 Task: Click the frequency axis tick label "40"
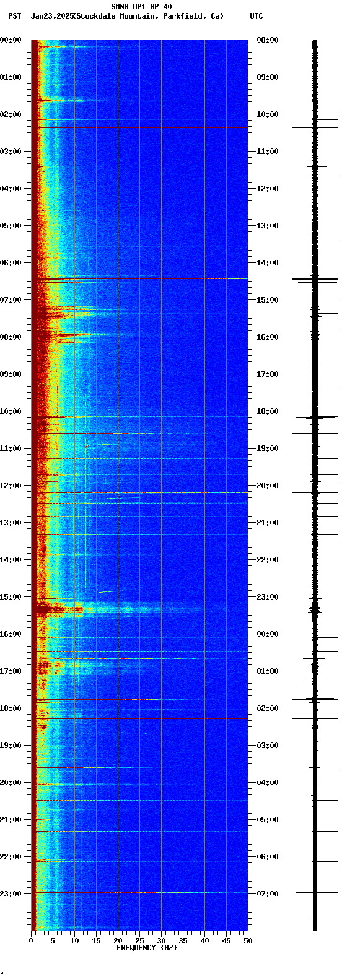[x=204, y=940]
